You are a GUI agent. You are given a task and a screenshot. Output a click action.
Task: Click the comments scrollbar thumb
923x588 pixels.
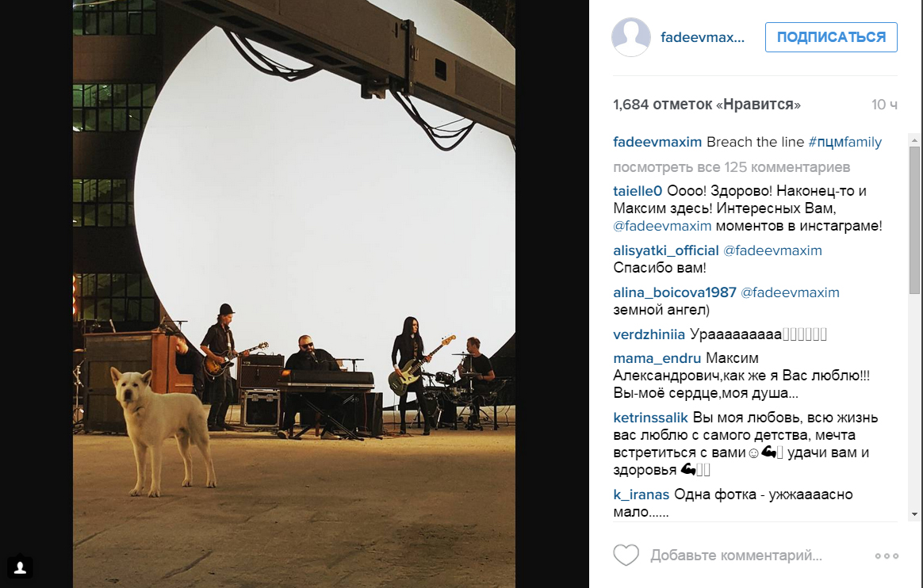tap(914, 220)
